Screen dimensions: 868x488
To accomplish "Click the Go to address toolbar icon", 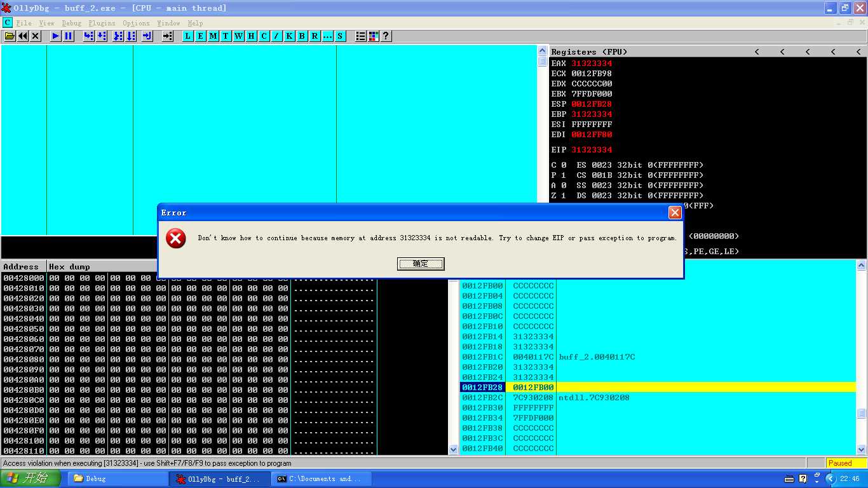I will point(167,36).
